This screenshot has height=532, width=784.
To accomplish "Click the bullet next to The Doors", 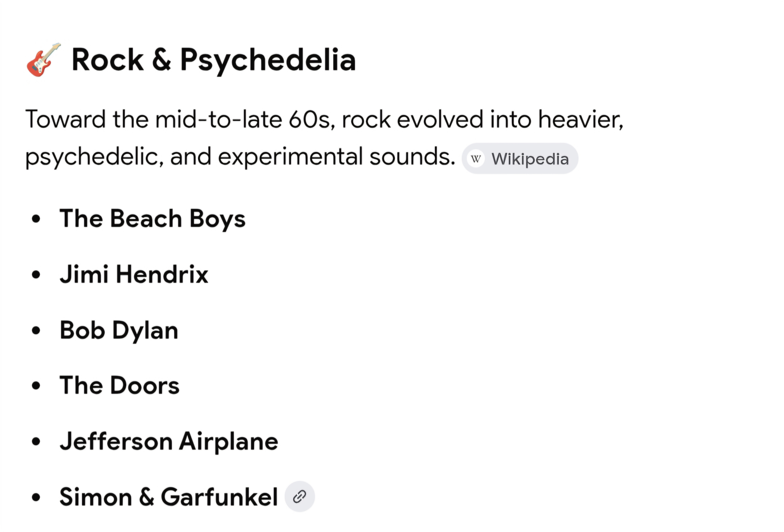I will pyautogui.click(x=36, y=386).
